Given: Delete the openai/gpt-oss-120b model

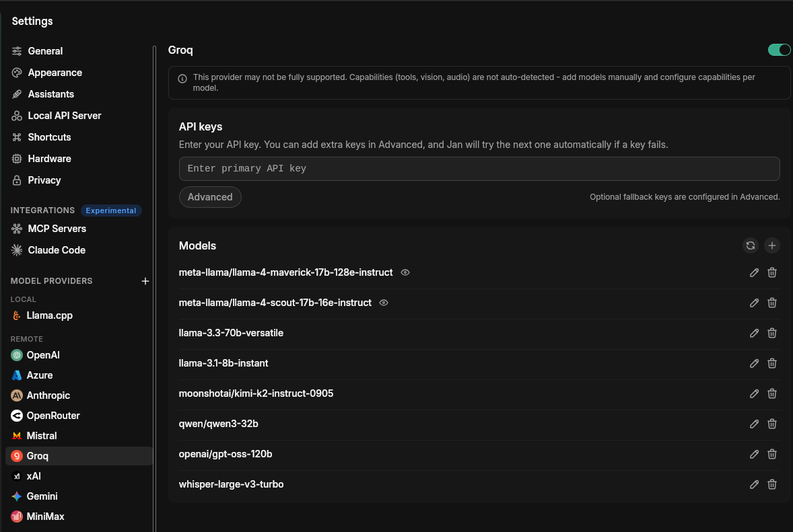Looking at the screenshot, I should pos(771,455).
